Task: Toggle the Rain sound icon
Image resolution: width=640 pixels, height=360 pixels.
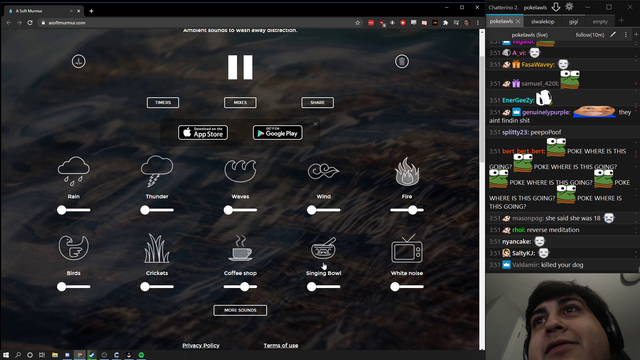Action: [x=74, y=171]
